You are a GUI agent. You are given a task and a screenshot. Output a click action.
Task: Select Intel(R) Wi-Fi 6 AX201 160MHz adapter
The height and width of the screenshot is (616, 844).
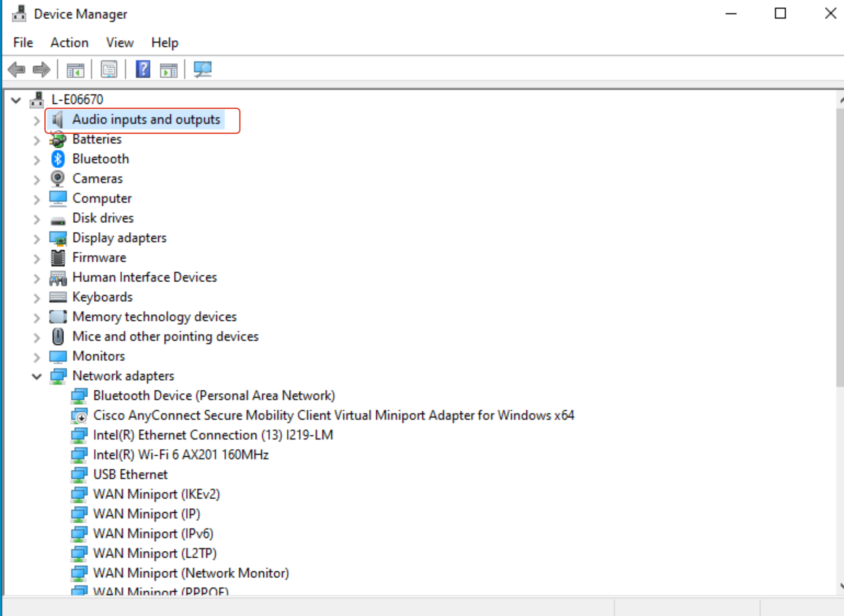tap(181, 455)
